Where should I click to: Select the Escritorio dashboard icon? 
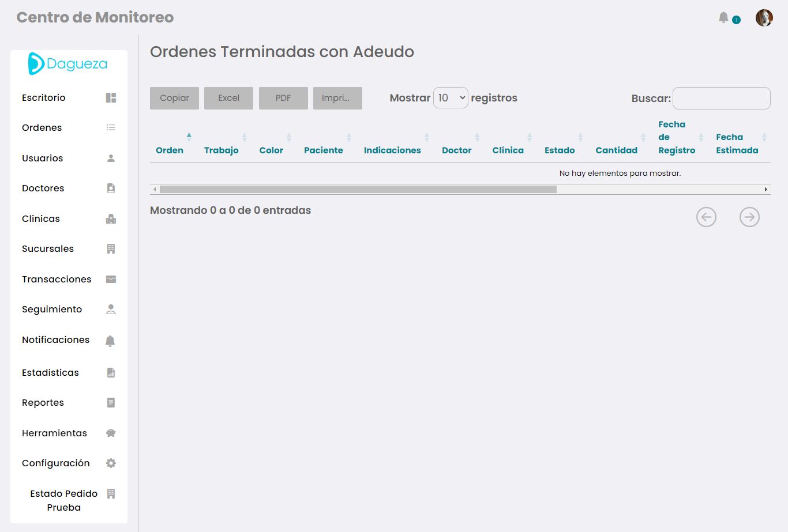click(x=110, y=97)
